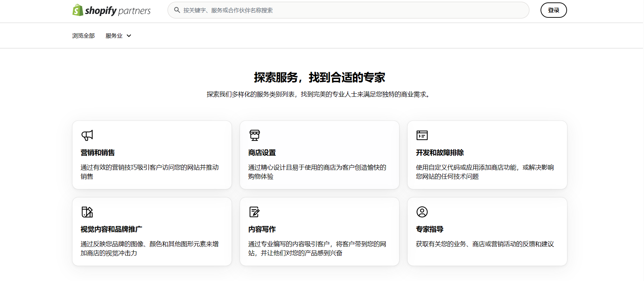Open the 内容写作 heading link
This screenshot has width=644, height=281.
point(262,229)
